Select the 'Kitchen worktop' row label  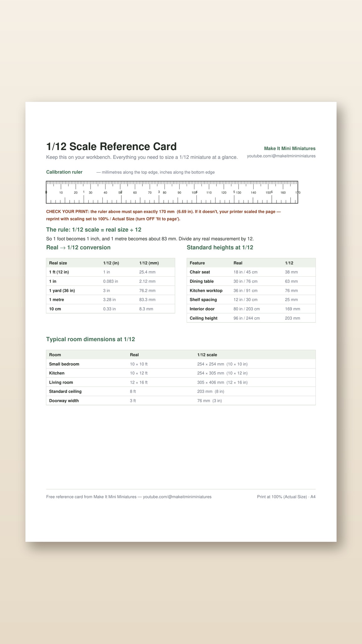pos(206,291)
